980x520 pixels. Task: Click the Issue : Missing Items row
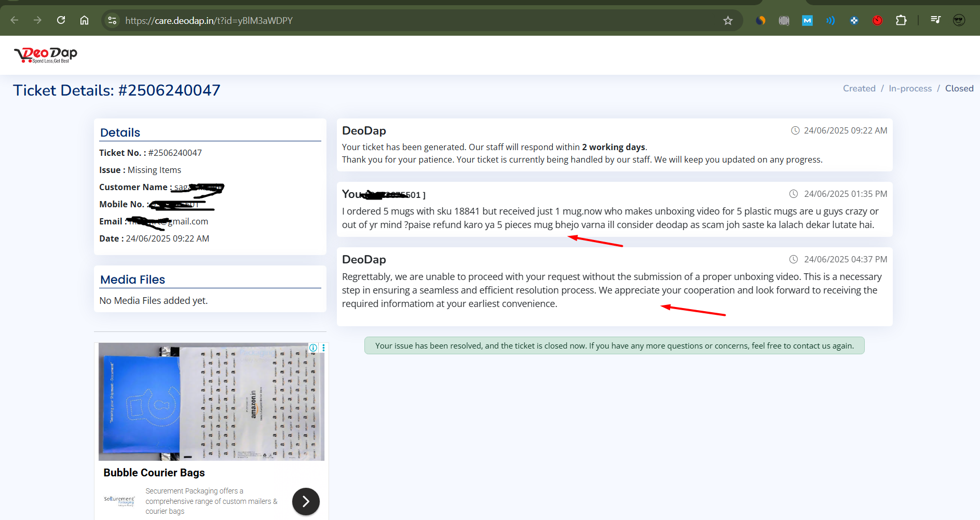tap(140, 170)
